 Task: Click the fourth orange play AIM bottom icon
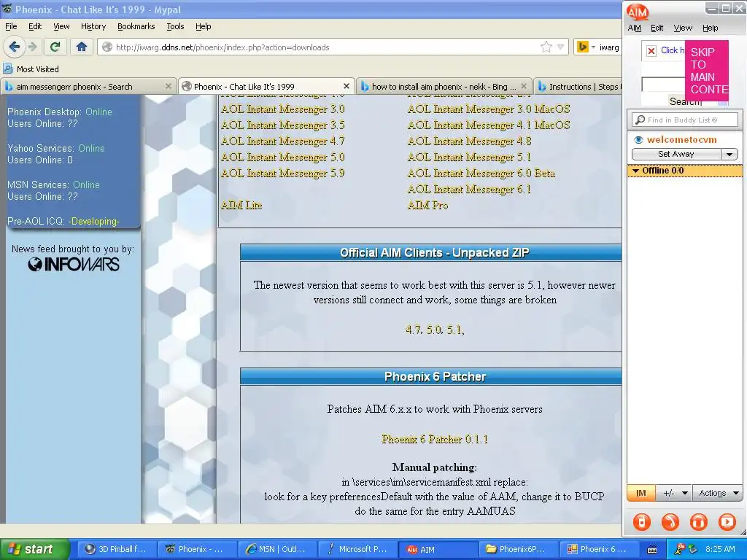coord(727,522)
